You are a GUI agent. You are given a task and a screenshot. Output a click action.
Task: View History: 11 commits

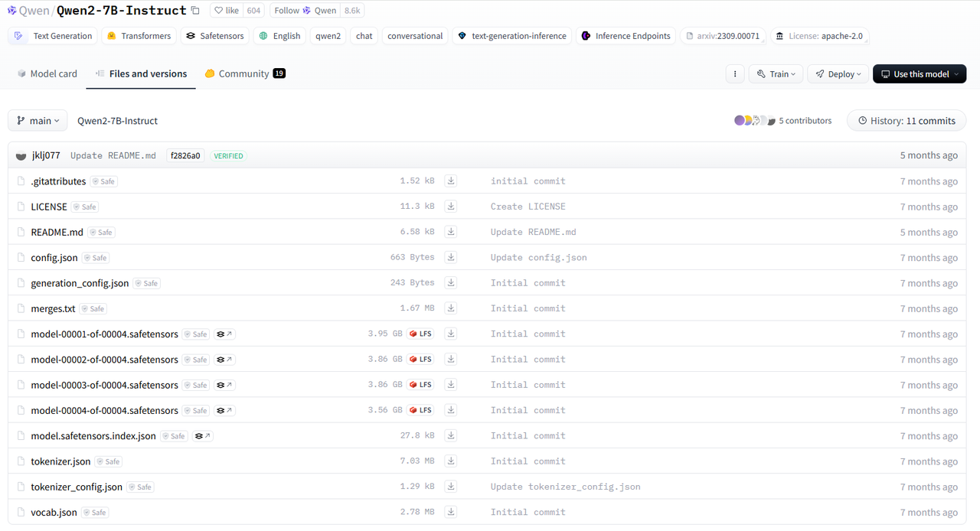[x=906, y=121]
